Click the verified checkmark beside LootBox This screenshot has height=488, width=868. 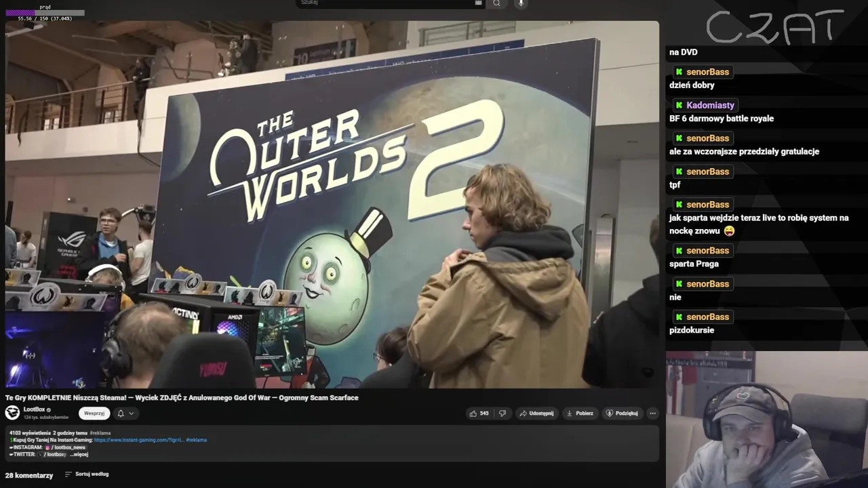click(x=49, y=410)
